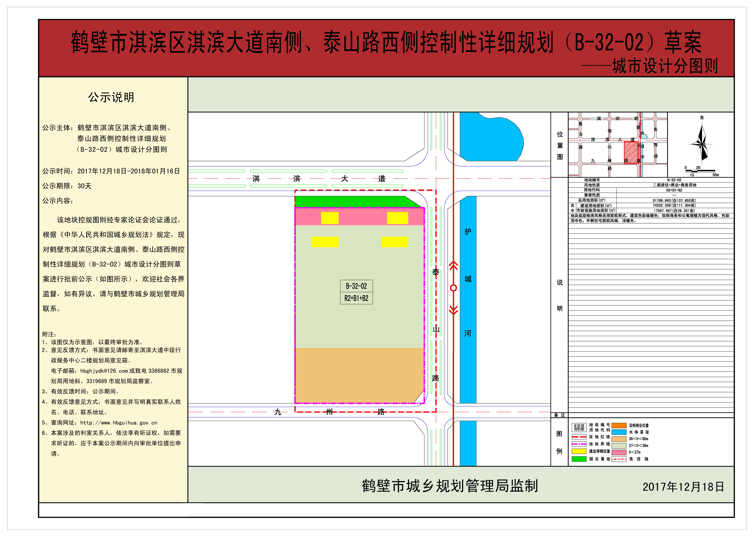Viewport: 756px width, 539px height.
Task: Click the red circle on high-voltage line
Action: pos(453,288)
